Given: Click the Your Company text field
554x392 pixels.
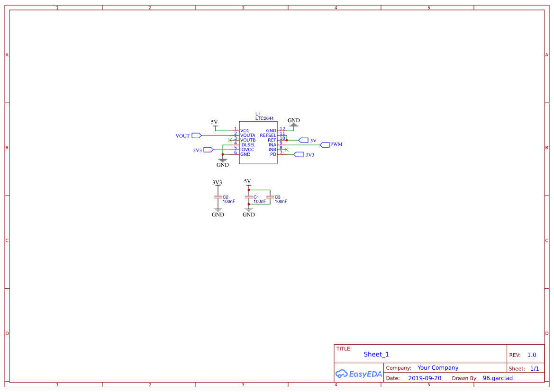Looking at the screenshot, I should coord(437,367).
